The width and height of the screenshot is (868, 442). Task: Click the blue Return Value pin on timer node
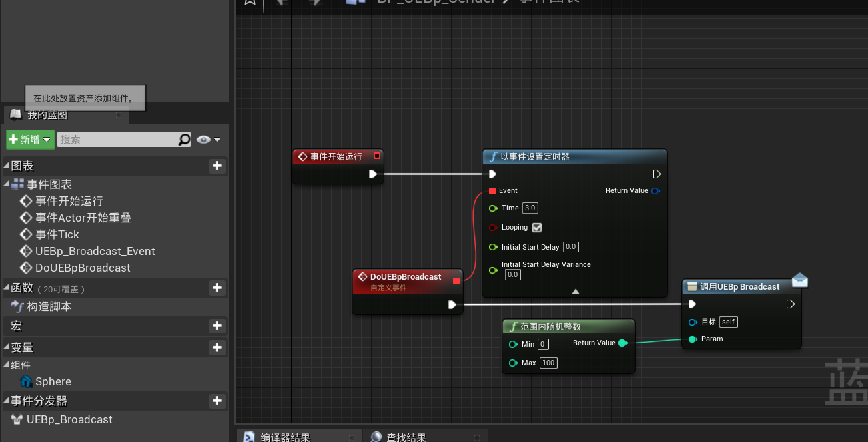click(655, 191)
